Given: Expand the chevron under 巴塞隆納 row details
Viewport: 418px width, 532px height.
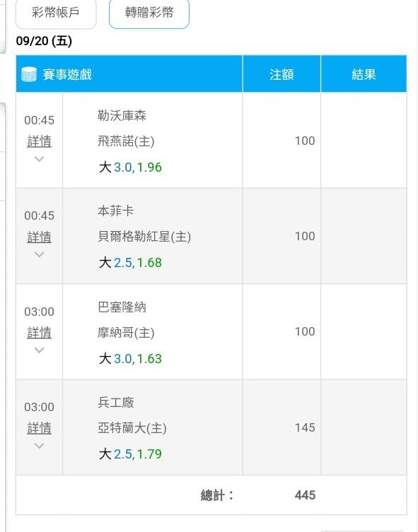Looking at the screenshot, I should 40,350.
